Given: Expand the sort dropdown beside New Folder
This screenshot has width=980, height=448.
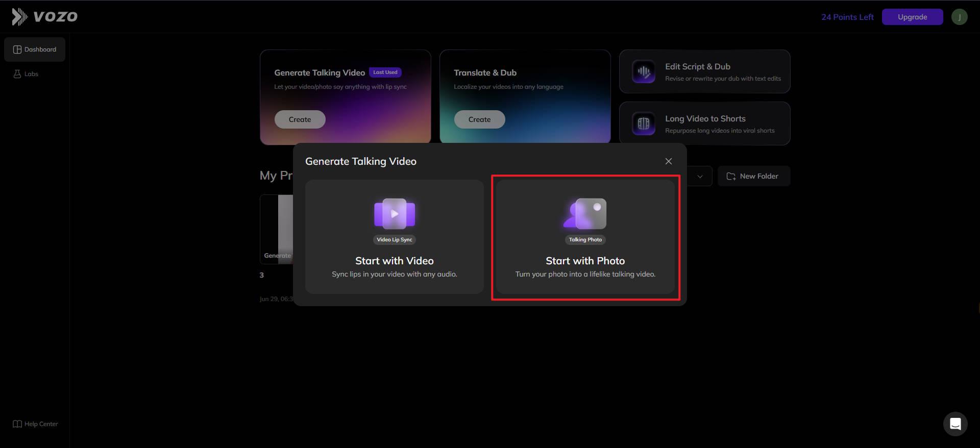Looking at the screenshot, I should [x=699, y=176].
